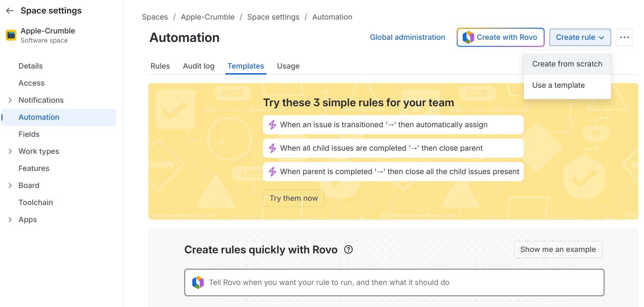
Task: Click the Rovo logo in Create with Rovo
Action: click(468, 37)
